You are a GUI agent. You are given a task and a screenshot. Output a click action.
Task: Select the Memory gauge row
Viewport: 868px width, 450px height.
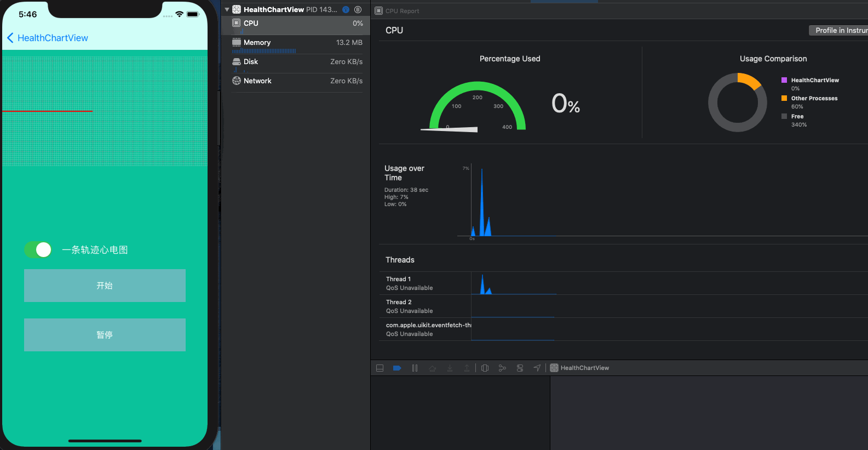point(297,44)
